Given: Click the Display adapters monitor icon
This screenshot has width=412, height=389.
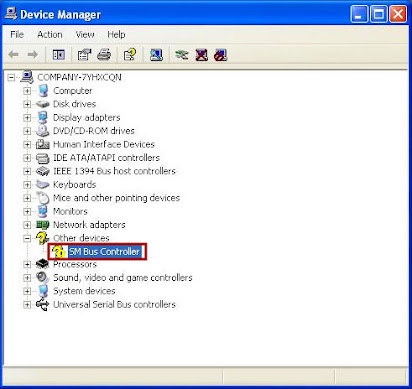Looking at the screenshot, I should (43, 117).
